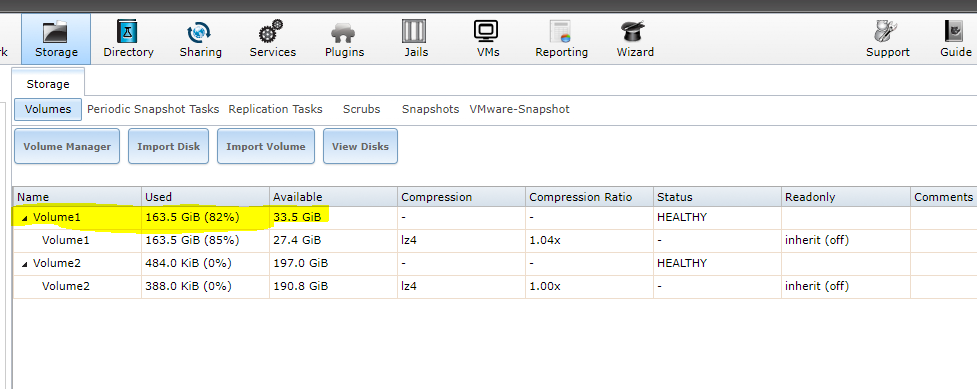
Task: Open the Storage section icon
Action: [55, 31]
